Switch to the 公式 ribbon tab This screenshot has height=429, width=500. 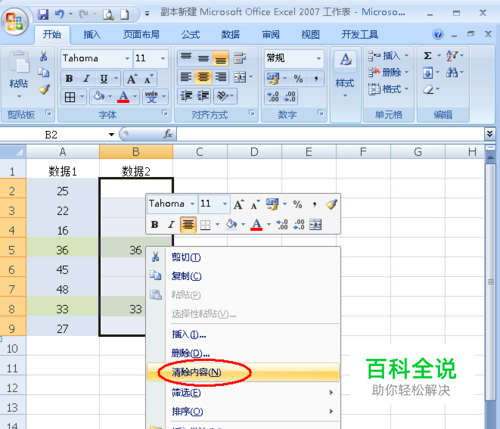pyautogui.click(x=190, y=34)
